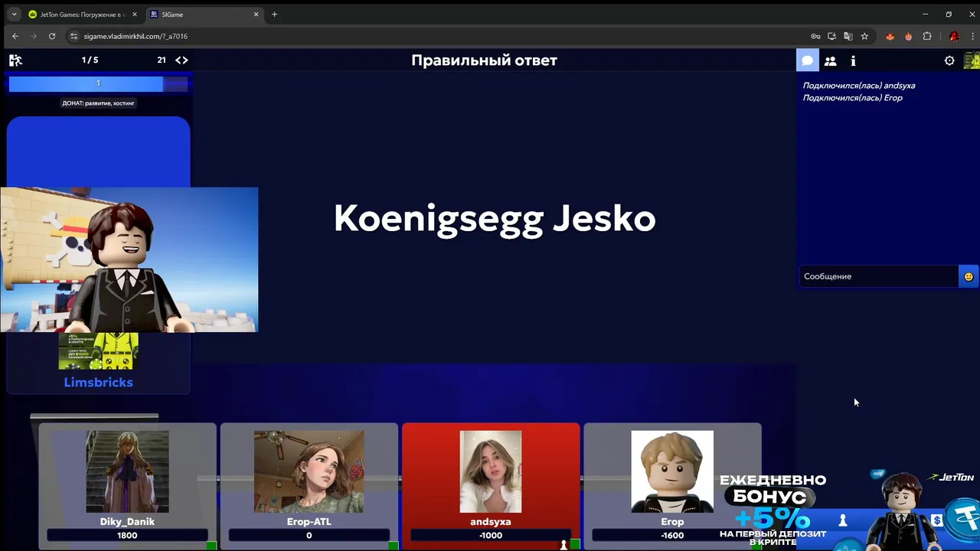Click the number 21 counter
The image size is (980, 551).
click(162, 60)
